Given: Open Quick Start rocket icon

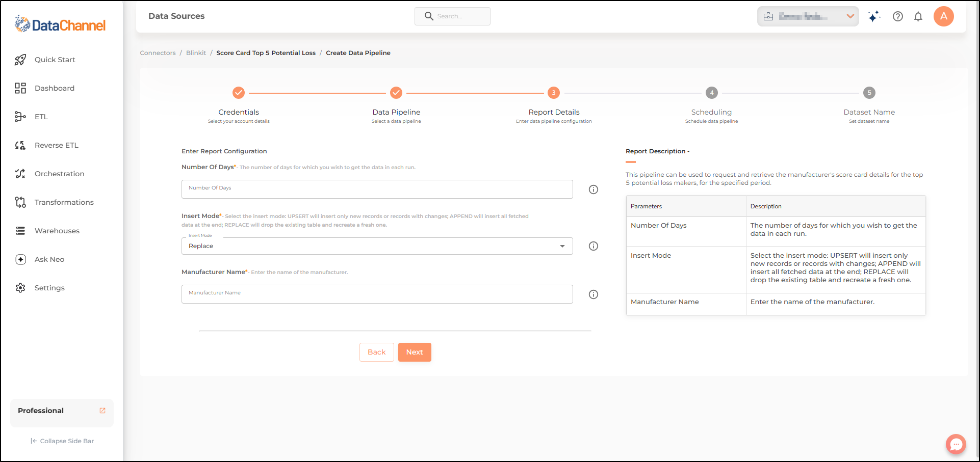Looking at the screenshot, I should (20, 60).
